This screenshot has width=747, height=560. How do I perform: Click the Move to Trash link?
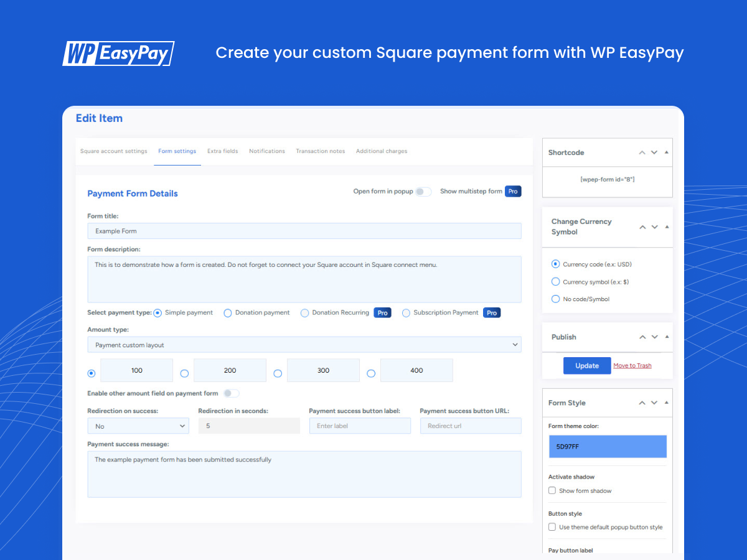coord(632,365)
